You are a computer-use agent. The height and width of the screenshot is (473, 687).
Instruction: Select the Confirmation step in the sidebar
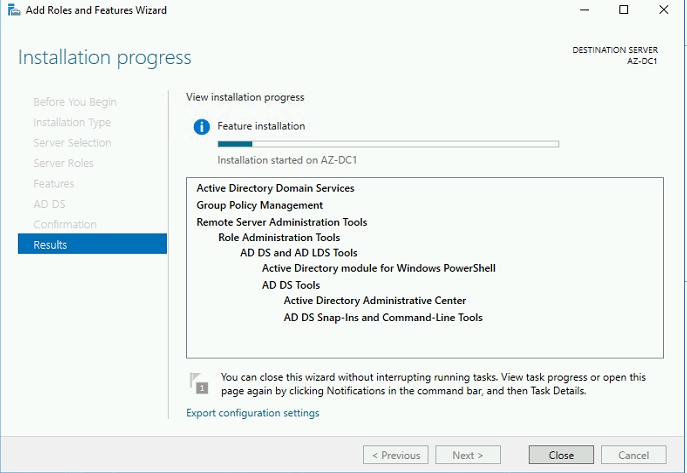(65, 225)
